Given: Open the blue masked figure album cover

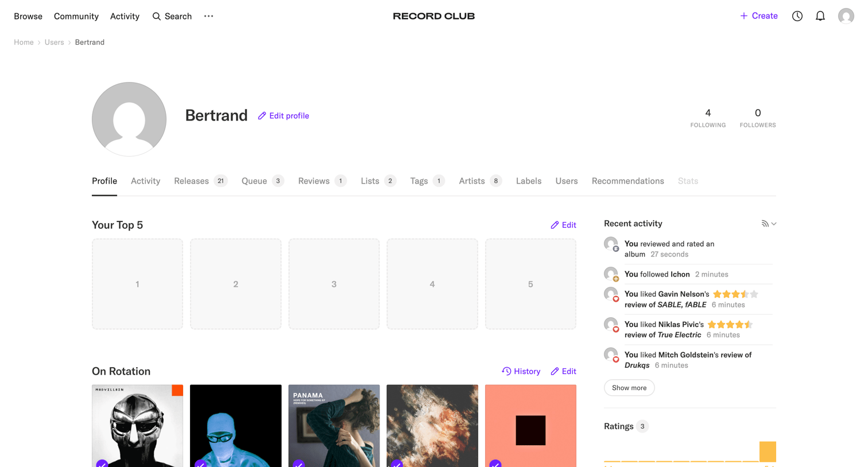Looking at the screenshot, I should click(235, 426).
